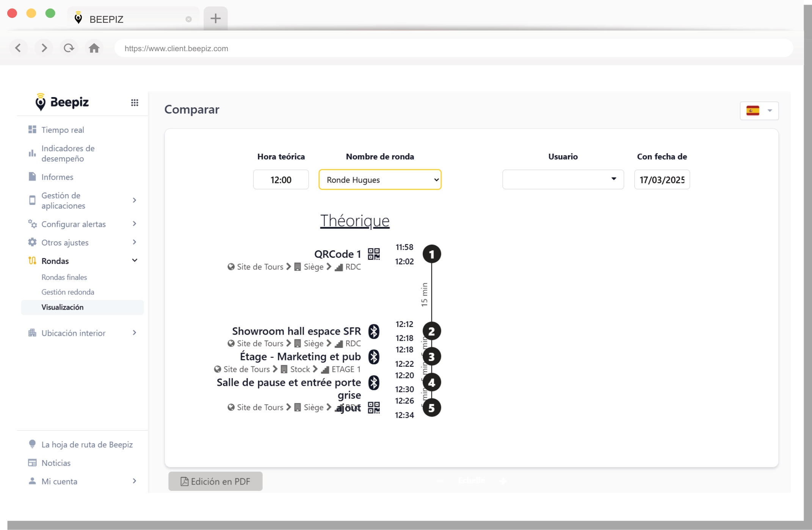Open Informes from the sidebar
The width and height of the screenshot is (812, 530).
pyautogui.click(x=57, y=177)
